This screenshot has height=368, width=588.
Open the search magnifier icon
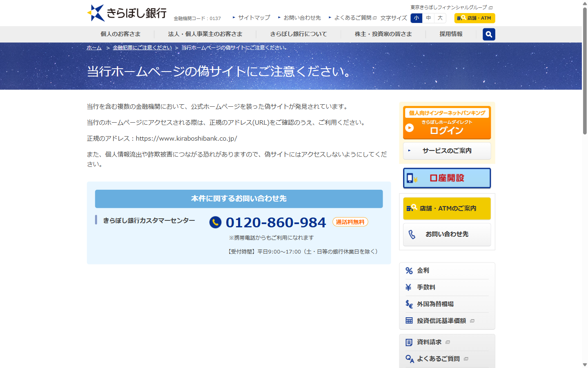489,34
